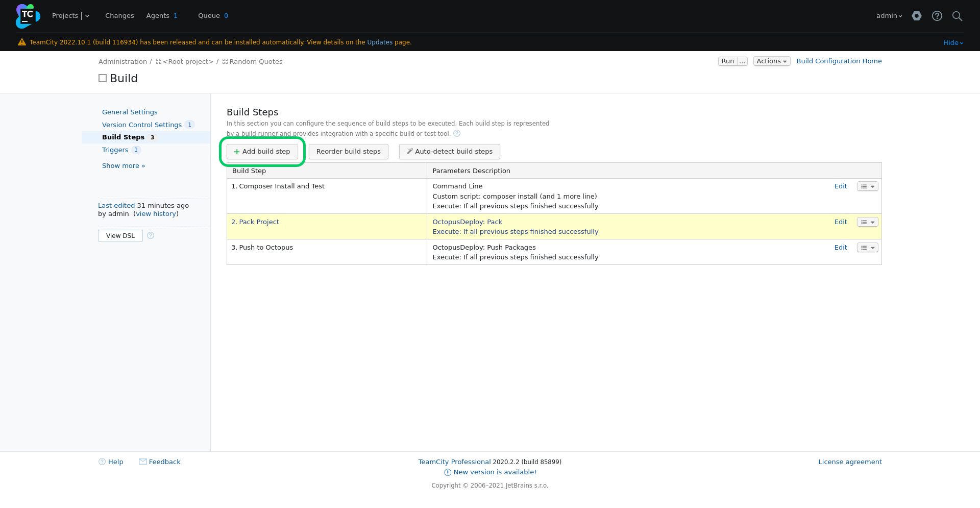Select Version Control Settings in sidebar
The width and height of the screenshot is (980, 508).
[x=142, y=125]
